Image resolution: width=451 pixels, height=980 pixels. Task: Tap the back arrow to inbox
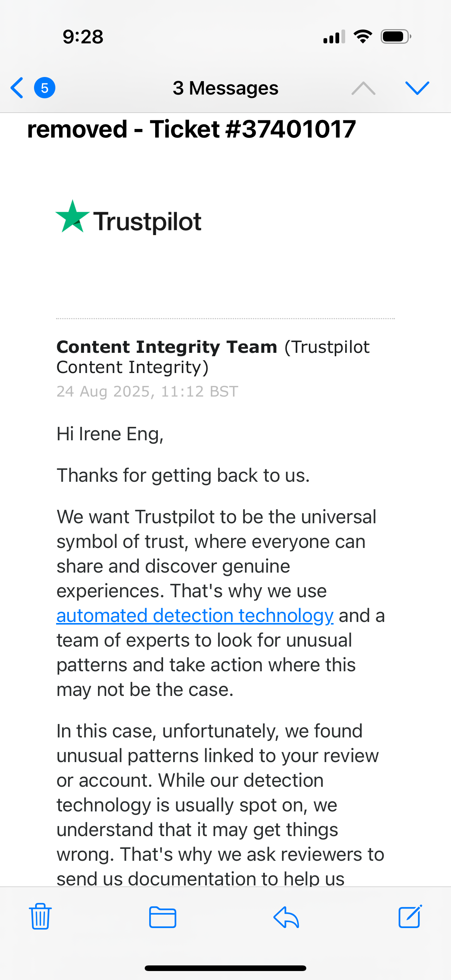[17, 88]
